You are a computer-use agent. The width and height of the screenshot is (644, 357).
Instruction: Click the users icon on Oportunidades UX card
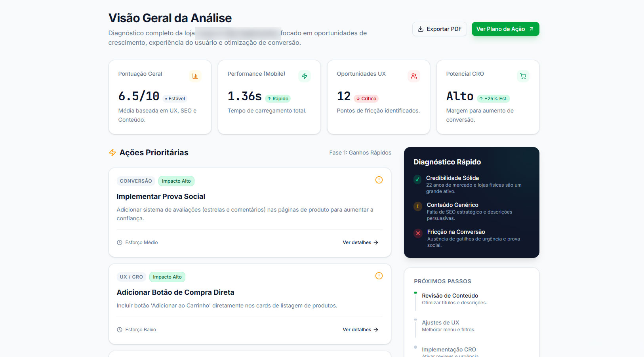pos(414,76)
